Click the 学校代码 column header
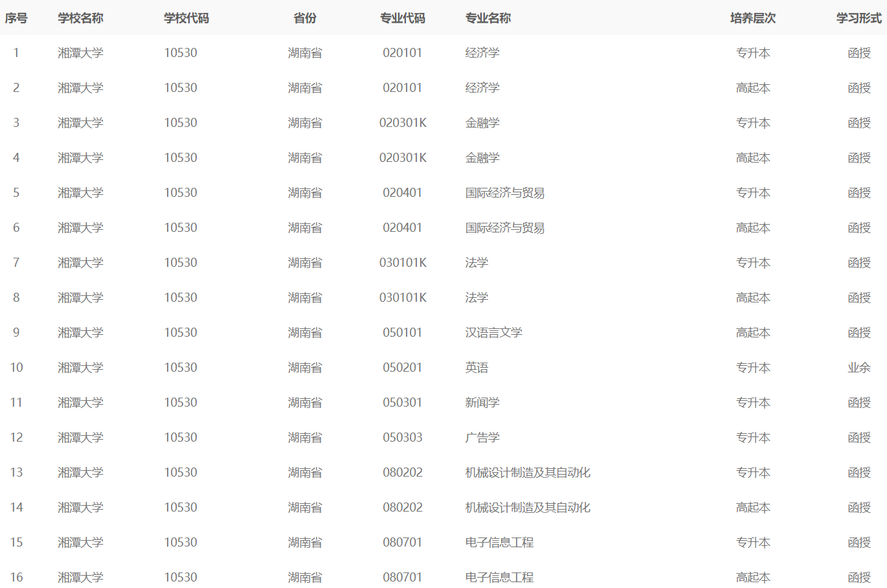The height and width of the screenshot is (588, 887). [186, 18]
